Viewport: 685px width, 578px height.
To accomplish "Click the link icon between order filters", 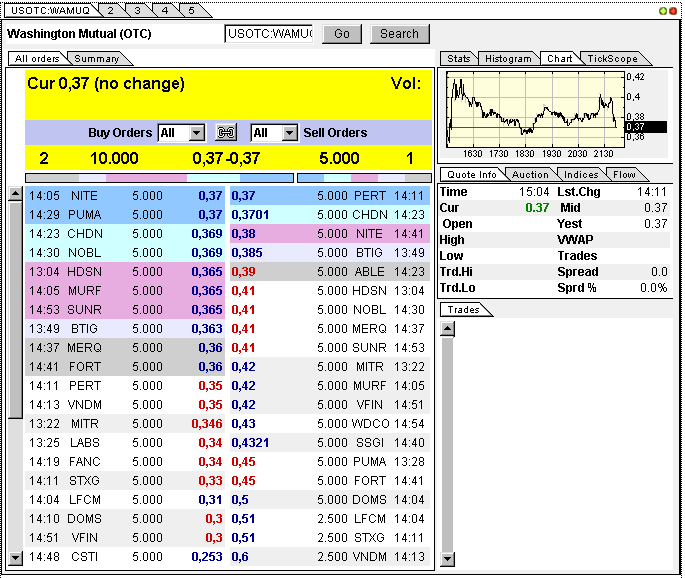I will (x=226, y=132).
